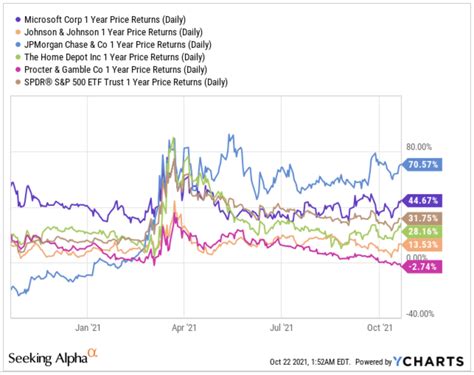
Task: Click the YCharts logo
Action: pyautogui.click(x=429, y=361)
